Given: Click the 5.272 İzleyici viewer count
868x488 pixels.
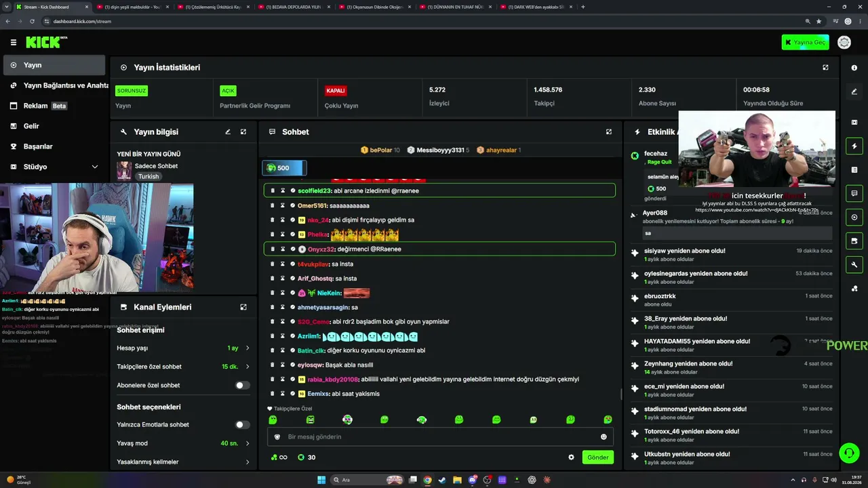Looking at the screenshot, I should (x=439, y=98).
